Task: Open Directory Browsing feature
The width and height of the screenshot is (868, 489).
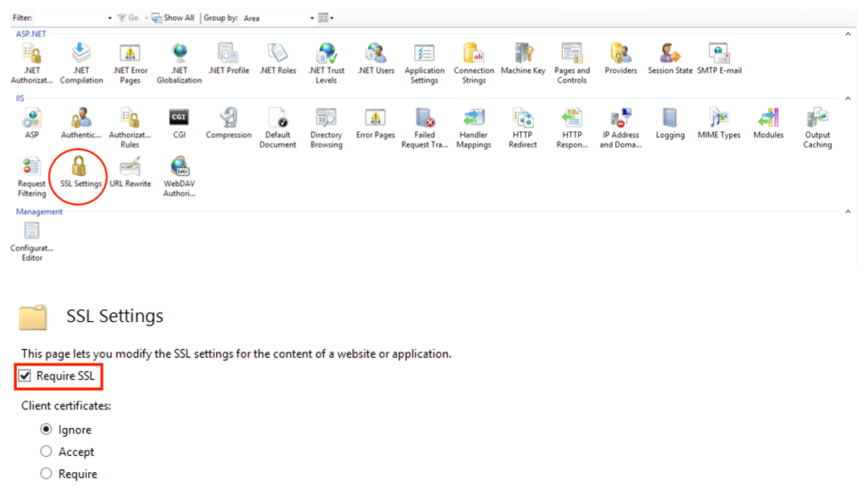Action: pos(326,128)
